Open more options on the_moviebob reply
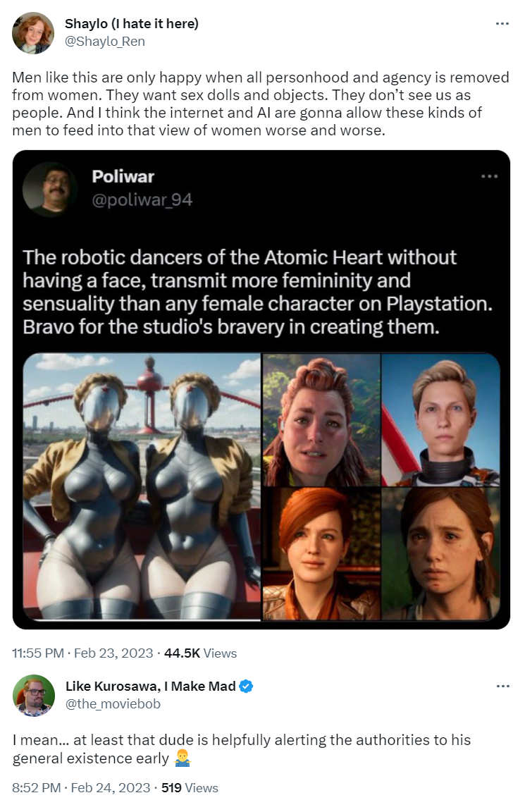The height and width of the screenshot is (812, 513). tap(502, 686)
